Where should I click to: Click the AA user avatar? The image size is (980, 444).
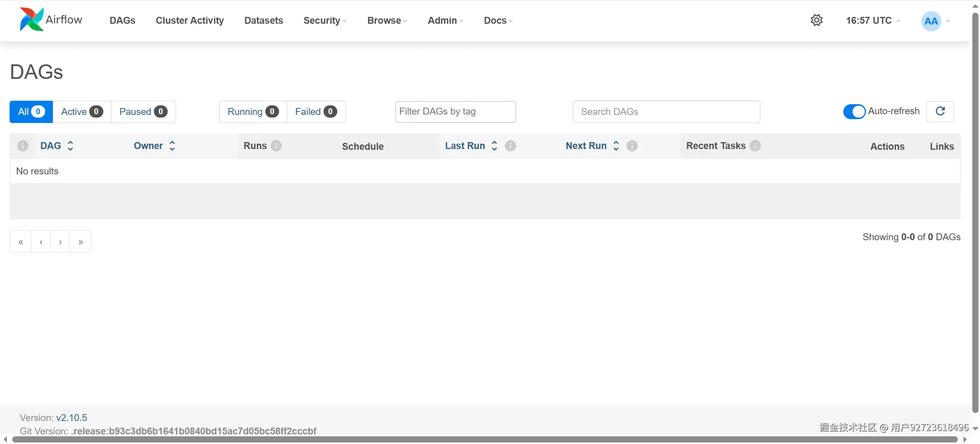pos(931,21)
